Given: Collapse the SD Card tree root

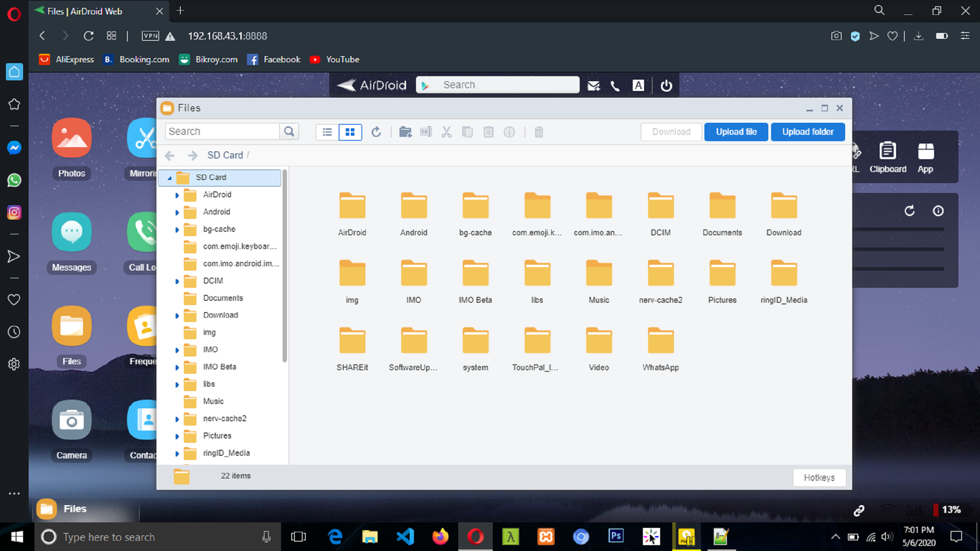Looking at the screenshot, I should click(169, 178).
